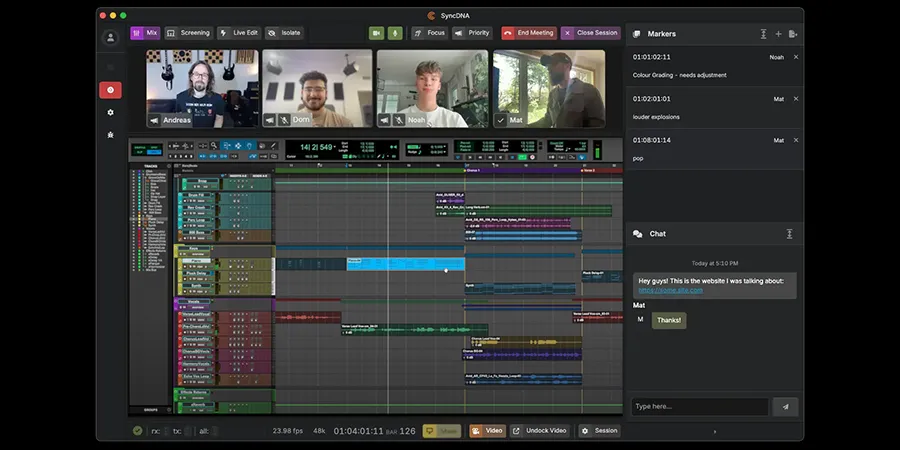
Task: Switch to Mix mode
Action: 145,33
